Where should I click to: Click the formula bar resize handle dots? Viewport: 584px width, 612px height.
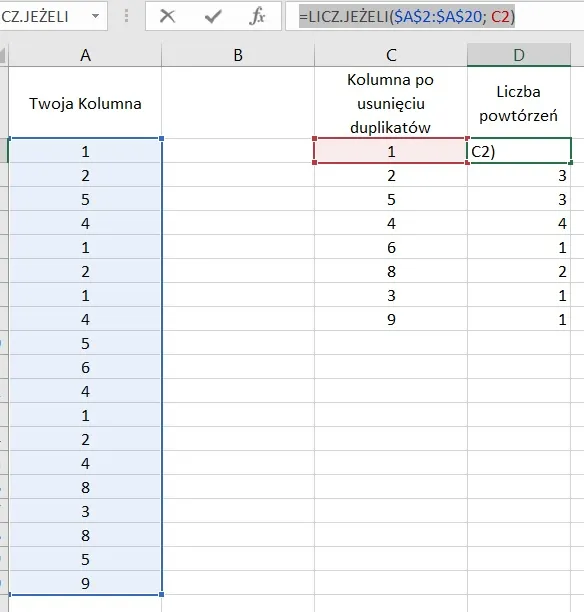[x=126, y=16]
